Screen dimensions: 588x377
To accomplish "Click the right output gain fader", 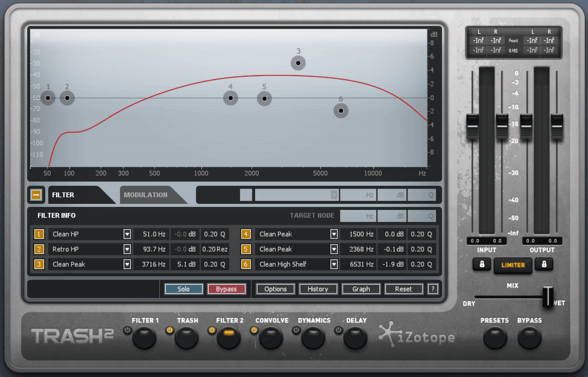I will pyautogui.click(x=557, y=126).
